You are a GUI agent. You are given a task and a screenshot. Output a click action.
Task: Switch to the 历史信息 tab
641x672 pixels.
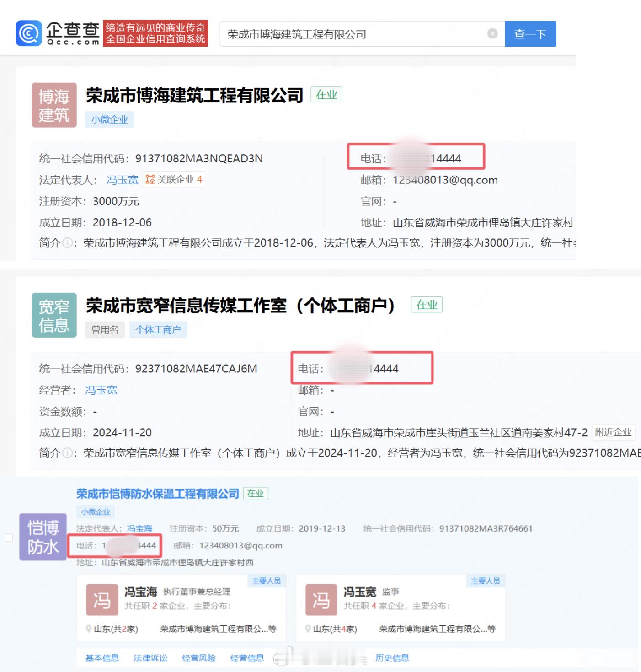(392, 658)
